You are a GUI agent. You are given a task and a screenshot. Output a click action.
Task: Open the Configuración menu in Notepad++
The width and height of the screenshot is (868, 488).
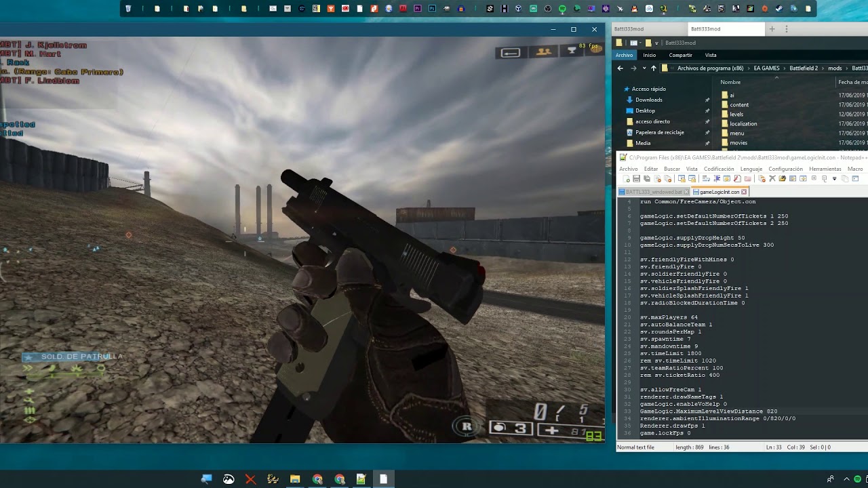click(786, 169)
